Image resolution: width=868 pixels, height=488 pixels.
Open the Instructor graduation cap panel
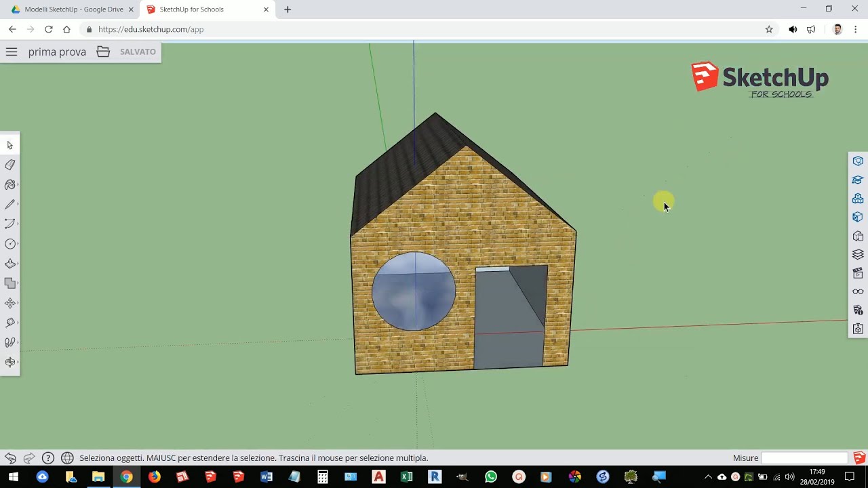pos(858,180)
